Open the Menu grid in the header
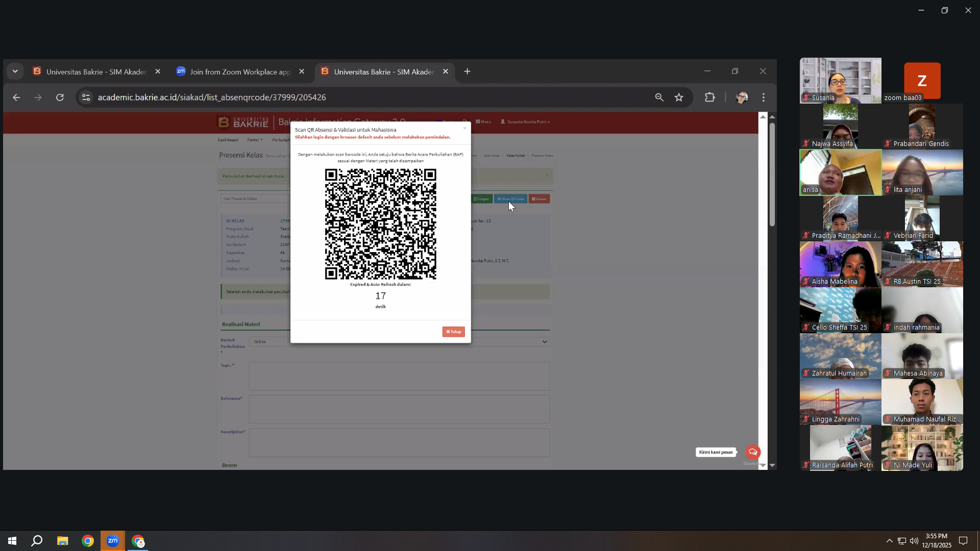980x551 pixels. (483, 122)
